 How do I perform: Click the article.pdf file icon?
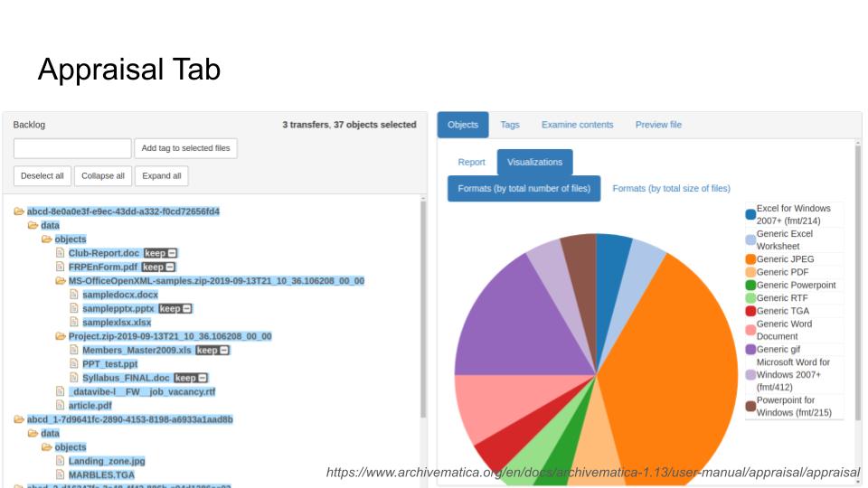tap(61, 405)
